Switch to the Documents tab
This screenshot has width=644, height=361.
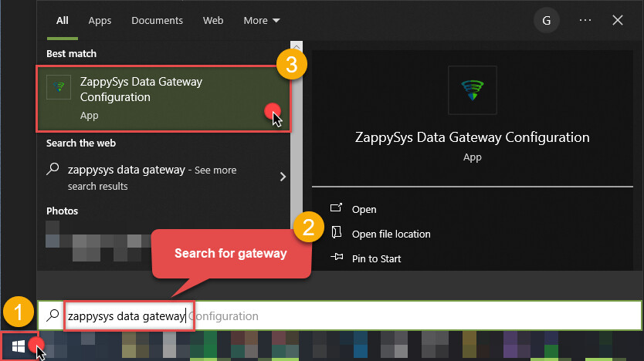pos(157,21)
